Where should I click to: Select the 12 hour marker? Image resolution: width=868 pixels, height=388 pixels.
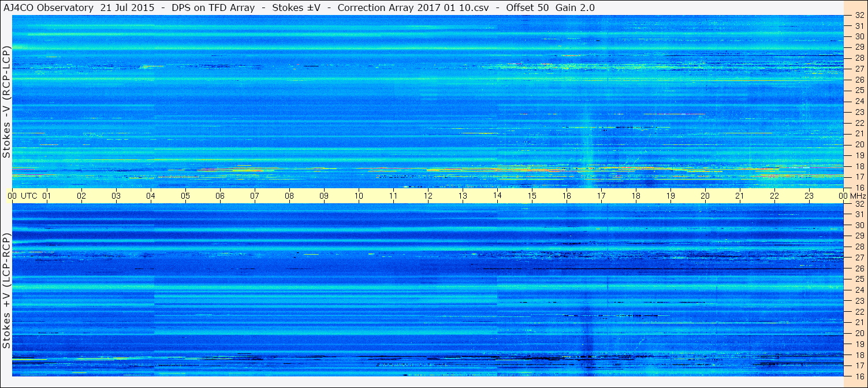click(x=428, y=196)
